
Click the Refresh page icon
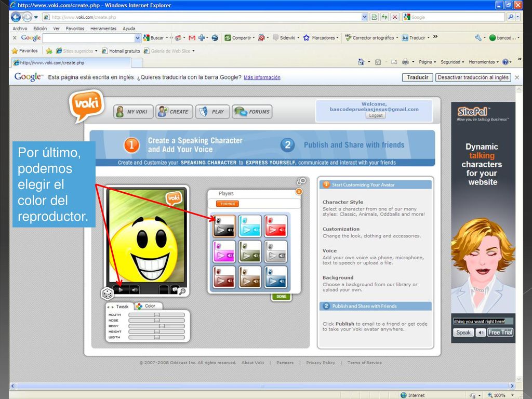(x=384, y=17)
